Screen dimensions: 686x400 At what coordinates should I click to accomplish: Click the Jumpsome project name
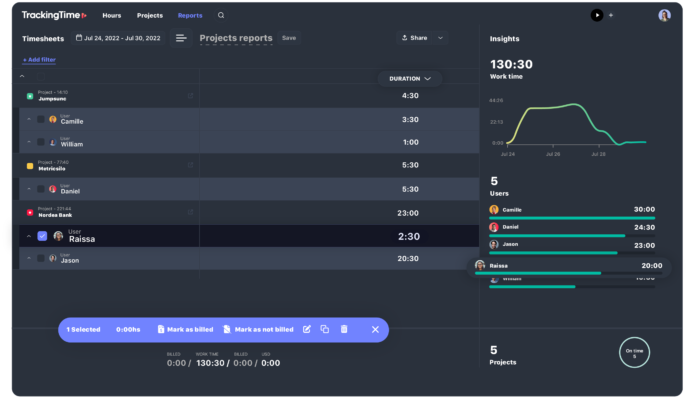pyautogui.click(x=52, y=99)
